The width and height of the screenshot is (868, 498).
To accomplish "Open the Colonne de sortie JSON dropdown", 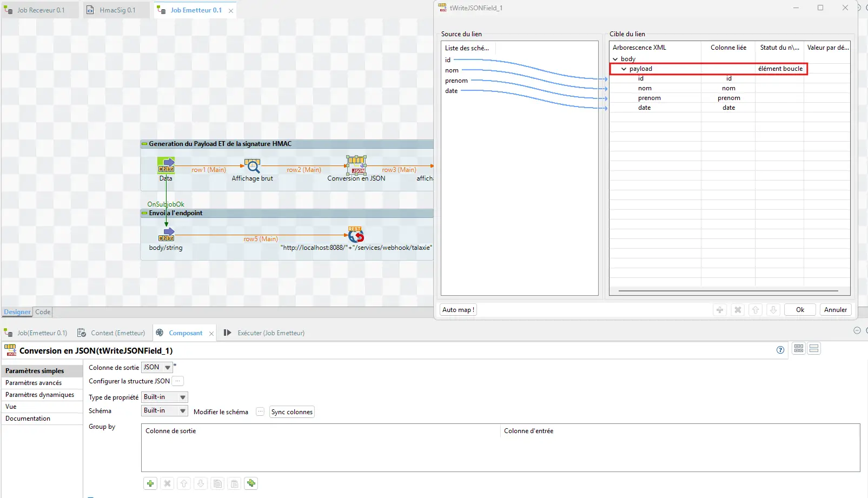I will coord(167,368).
